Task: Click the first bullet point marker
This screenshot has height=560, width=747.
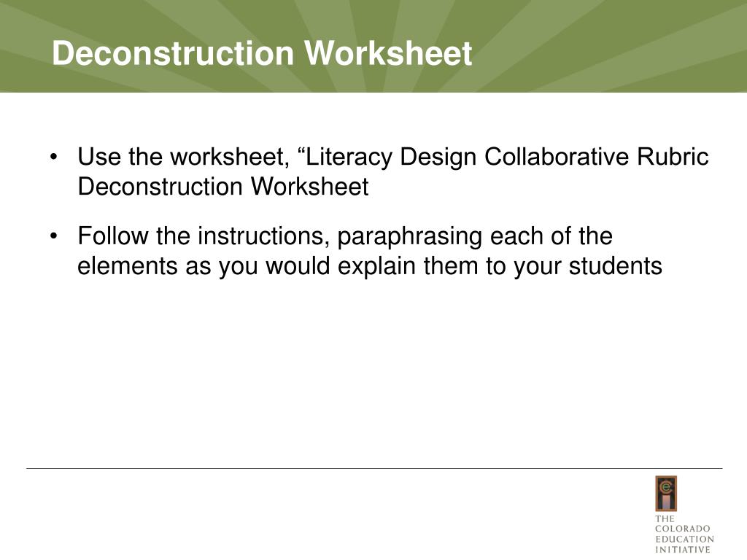Action: (54, 156)
